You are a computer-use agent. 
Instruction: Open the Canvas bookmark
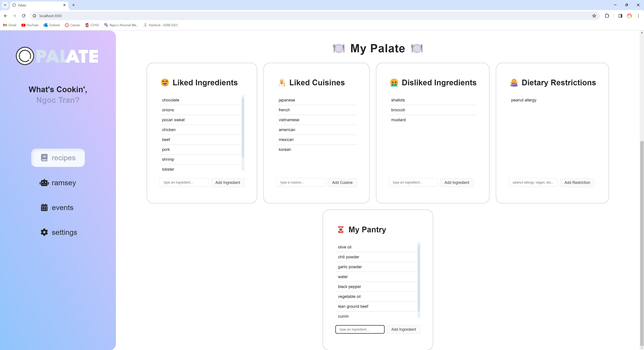pos(72,25)
